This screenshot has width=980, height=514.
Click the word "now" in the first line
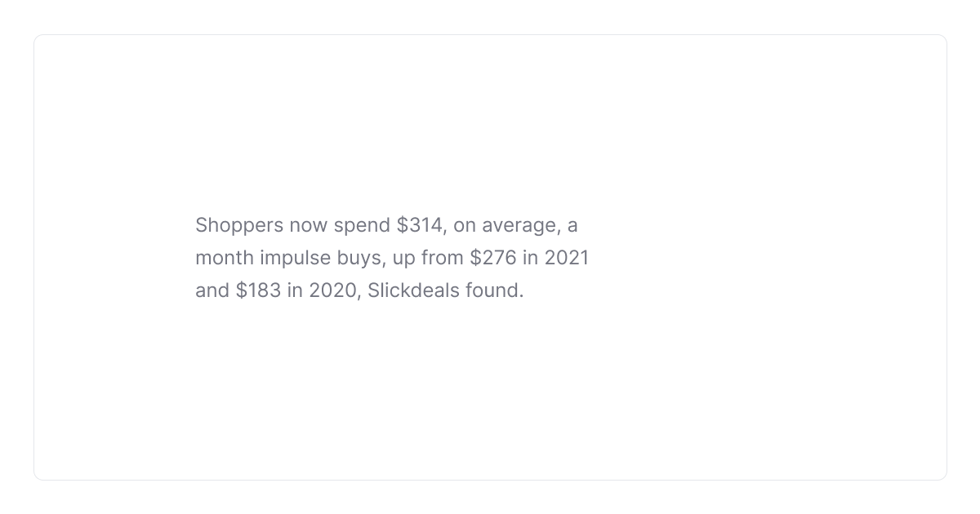tap(309, 225)
